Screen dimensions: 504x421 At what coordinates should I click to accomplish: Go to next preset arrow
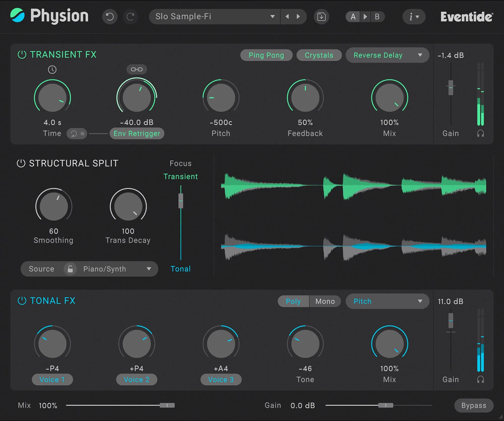click(x=298, y=17)
